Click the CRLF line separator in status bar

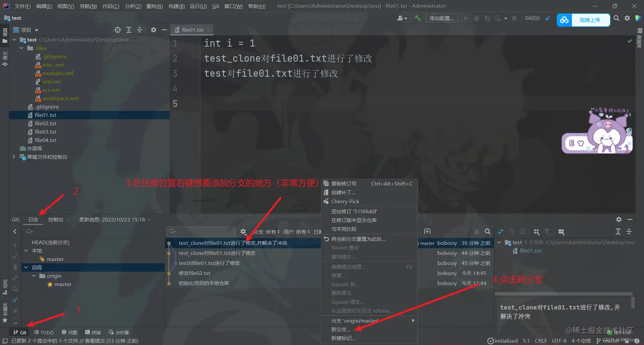pos(541,341)
